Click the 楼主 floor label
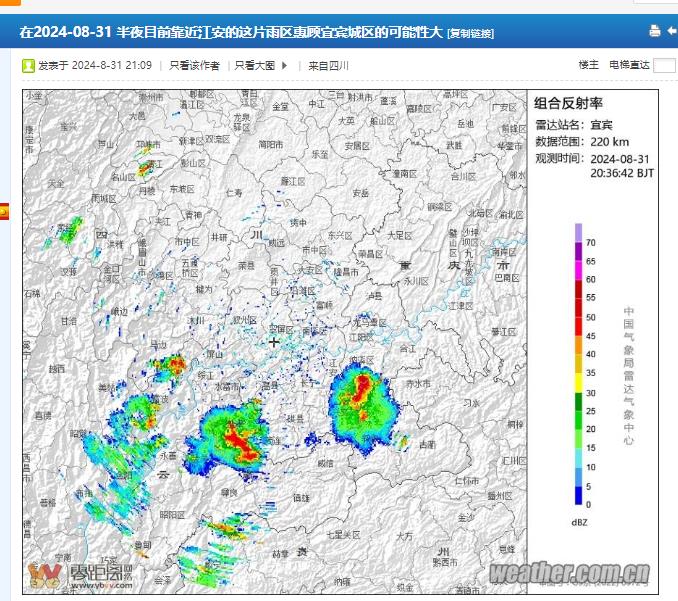 point(588,65)
